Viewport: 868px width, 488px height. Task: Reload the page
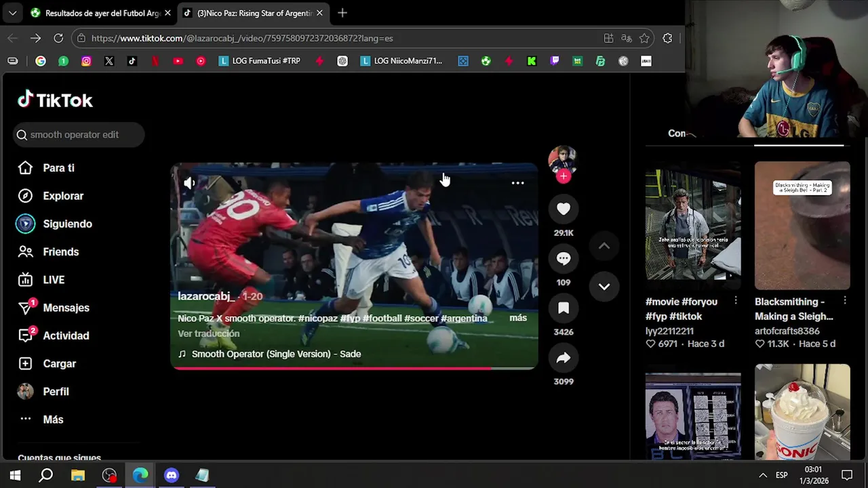coord(58,39)
